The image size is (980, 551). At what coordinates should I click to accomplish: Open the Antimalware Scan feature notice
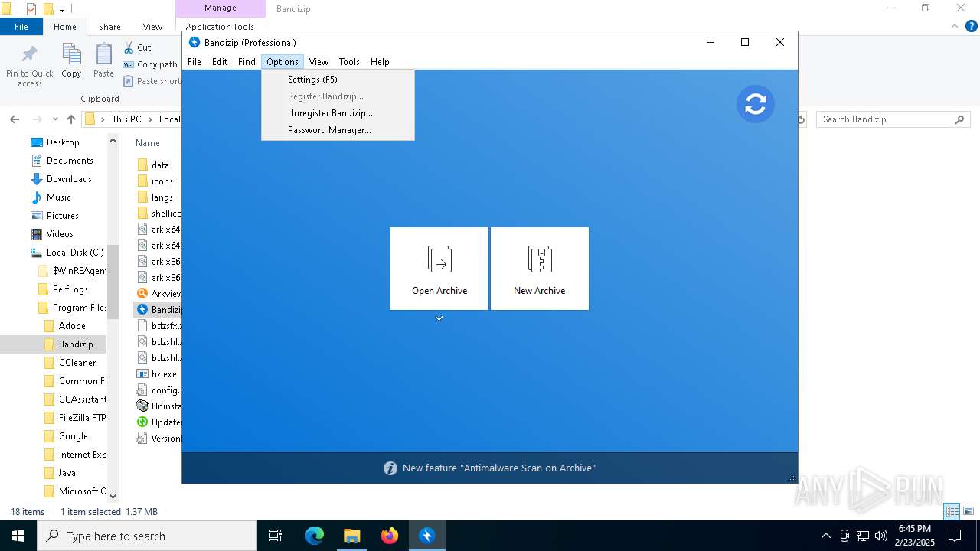coord(499,468)
